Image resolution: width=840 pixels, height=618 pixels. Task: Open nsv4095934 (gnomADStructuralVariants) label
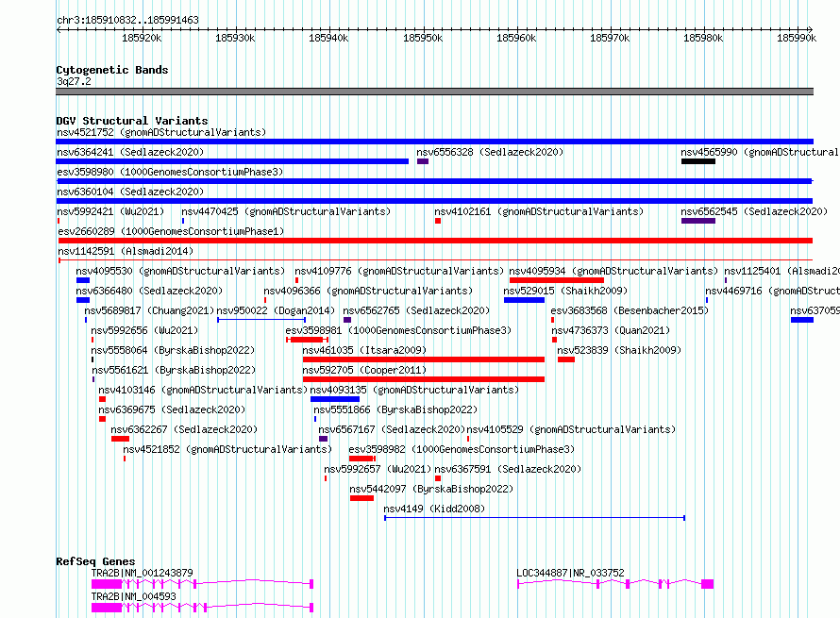[613, 271]
